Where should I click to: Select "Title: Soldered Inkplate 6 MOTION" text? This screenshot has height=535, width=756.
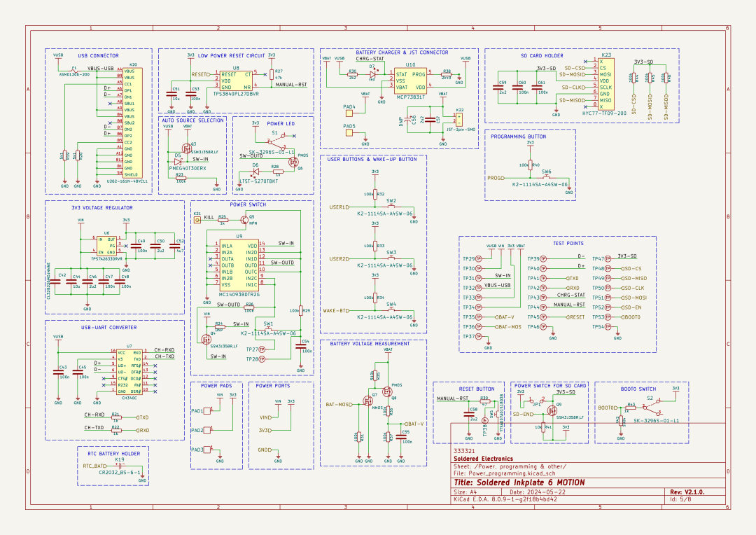(519, 482)
